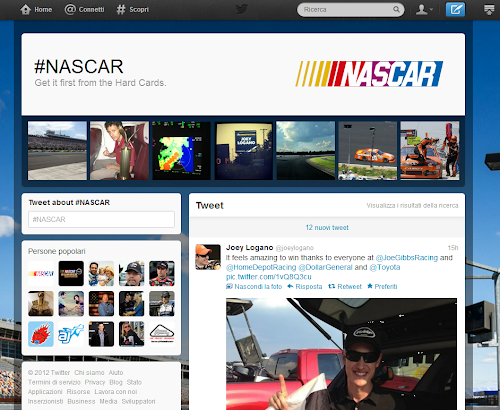Click Joey Logano's tweet avatar
500x410 pixels.
point(208,257)
